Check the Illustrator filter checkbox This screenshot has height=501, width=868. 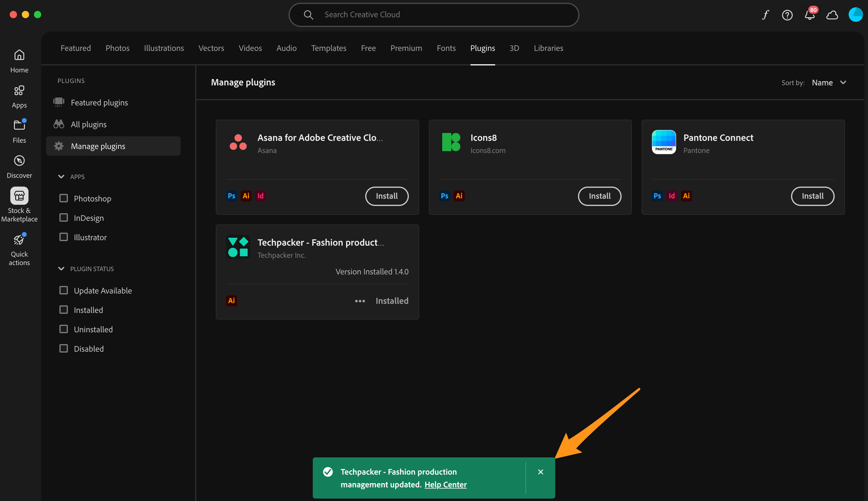64,237
